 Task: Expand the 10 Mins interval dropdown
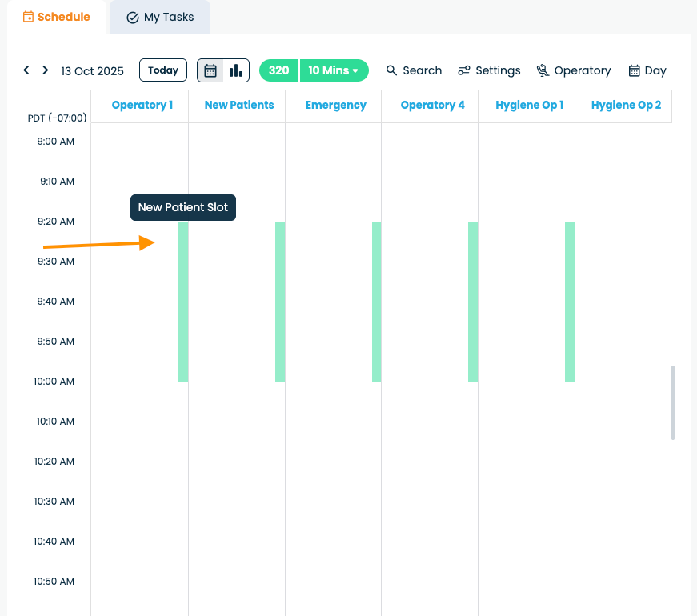click(334, 70)
